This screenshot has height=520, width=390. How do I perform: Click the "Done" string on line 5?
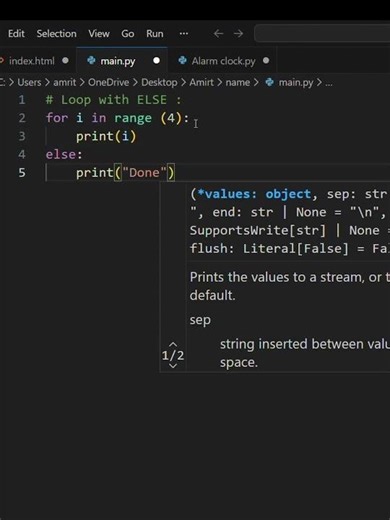pyautogui.click(x=144, y=173)
